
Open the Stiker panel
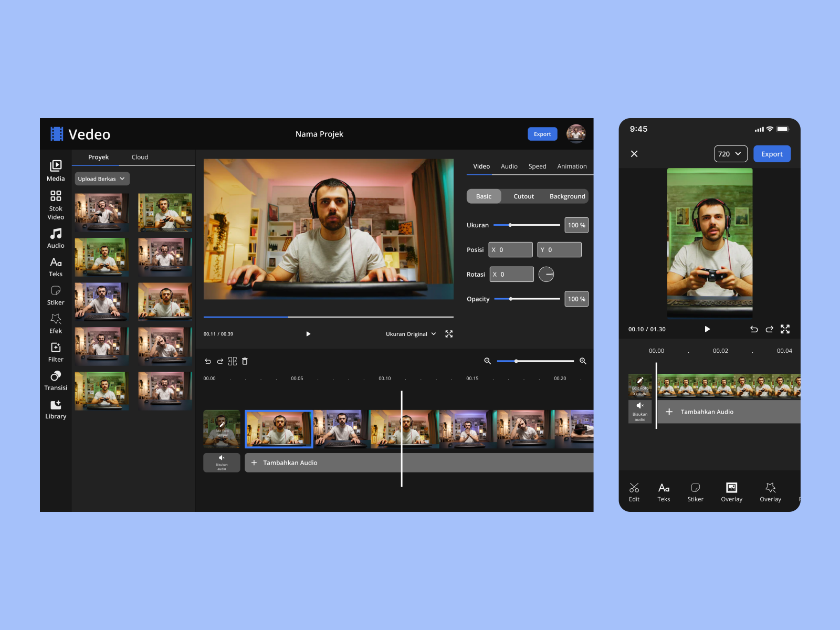click(55, 296)
